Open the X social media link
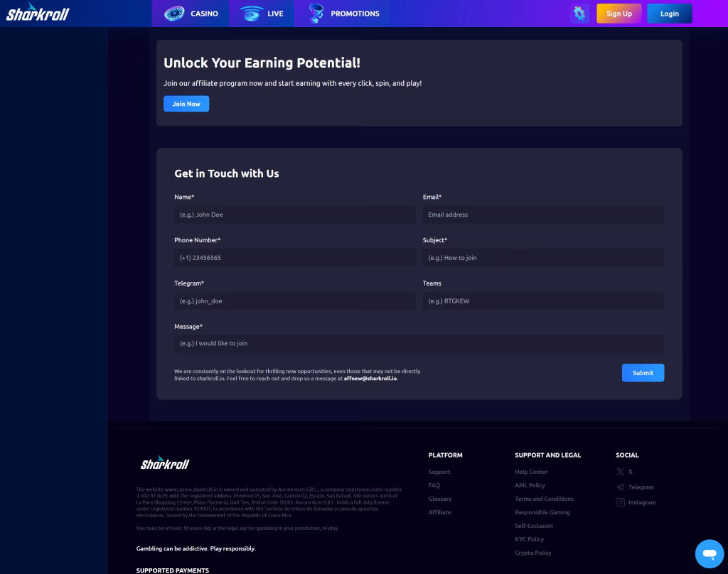The height and width of the screenshot is (574, 728). click(625, 472)
